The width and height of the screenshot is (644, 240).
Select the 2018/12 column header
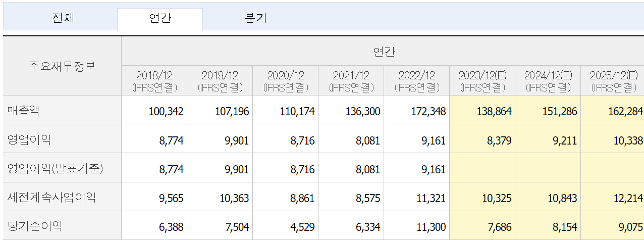tap(154, 81)
